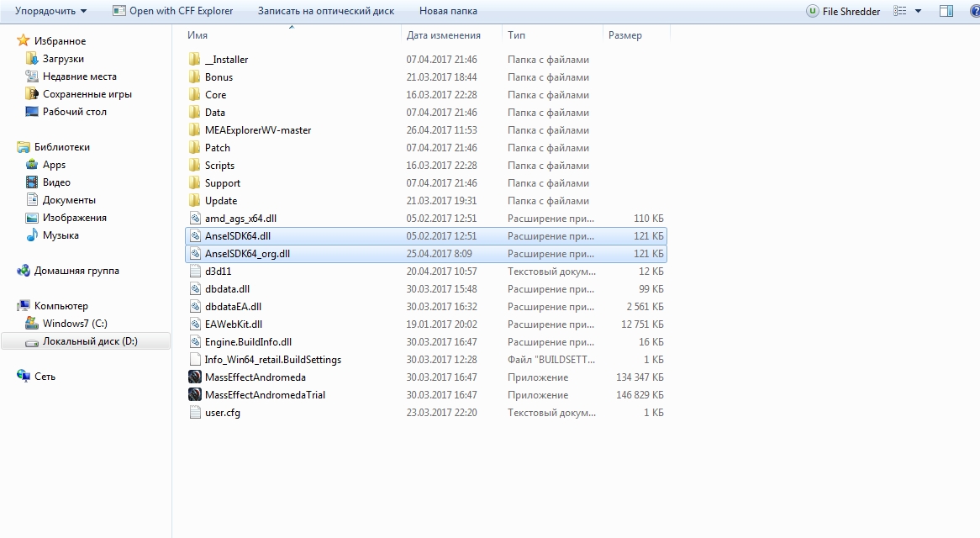Click the Домашняя группа icon
This screenshot has width=980, height=538.
pos(24,271)
